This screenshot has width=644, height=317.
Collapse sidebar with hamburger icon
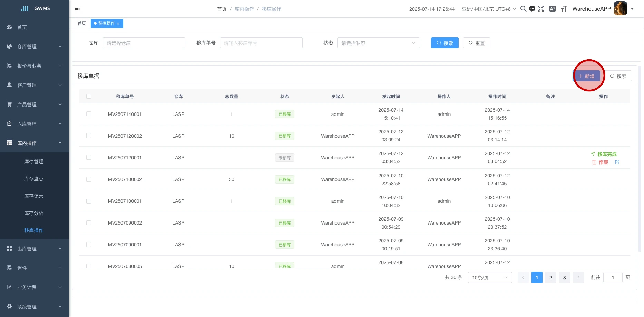(x=78, y=9)
